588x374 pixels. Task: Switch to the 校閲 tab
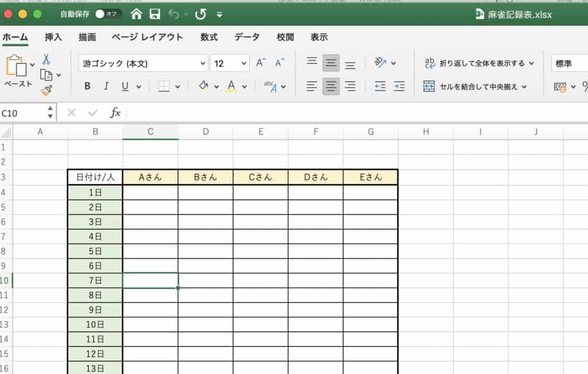click(x=285, y=37)
